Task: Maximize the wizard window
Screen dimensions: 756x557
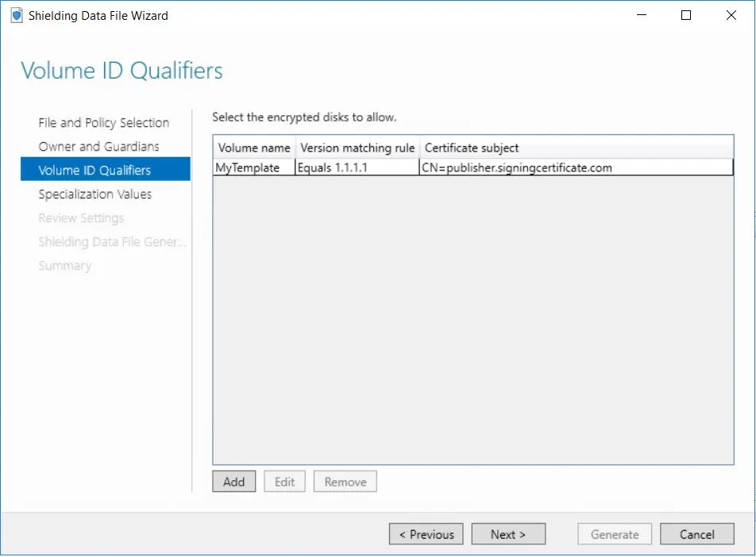Action: click(686, 15)
